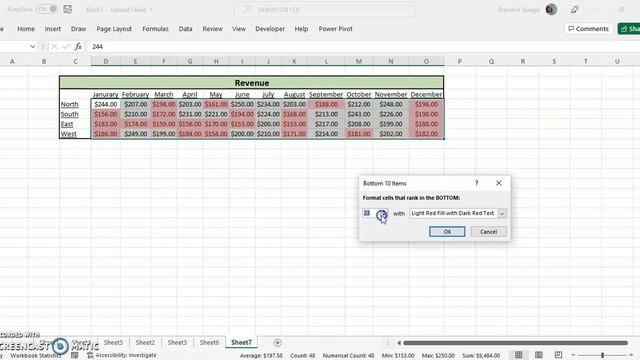Click the Sum: $9,484.00 status entry
This screenshot has height=360, width=640.
click(x=481, y=356)
